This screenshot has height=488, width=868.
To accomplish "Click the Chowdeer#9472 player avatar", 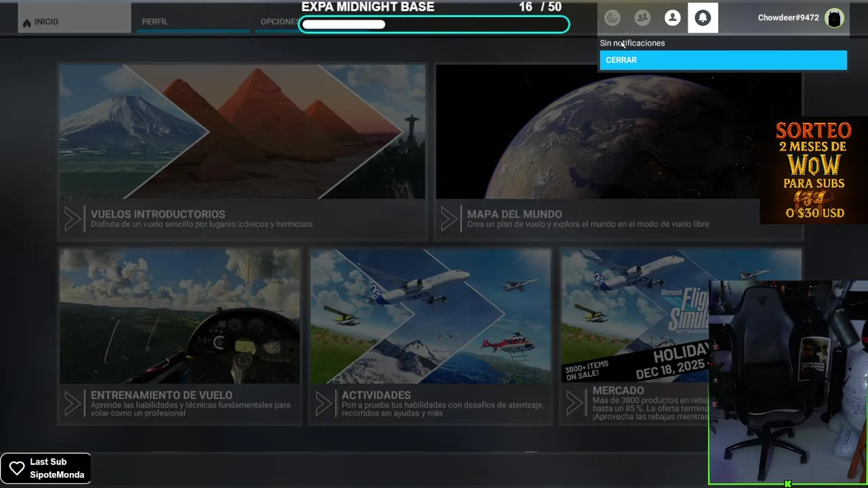I will coord(834,18).
